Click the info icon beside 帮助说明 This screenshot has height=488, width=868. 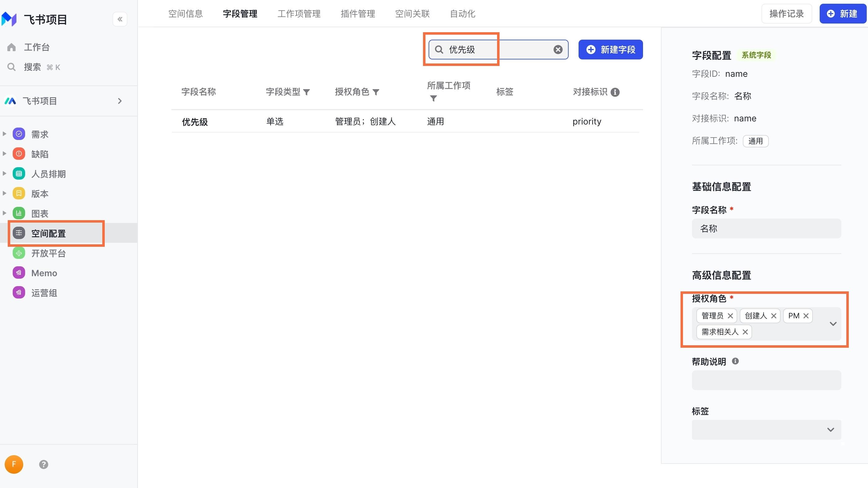[x=735, y=361]
